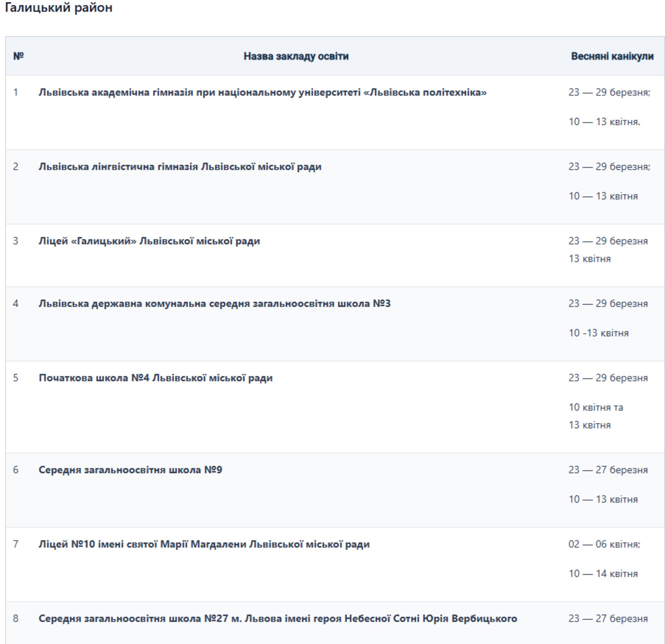This screenshot has height=644, width=665.
Task: Click Ліцей «Галицький» school name
Action: tap(149, 241)
